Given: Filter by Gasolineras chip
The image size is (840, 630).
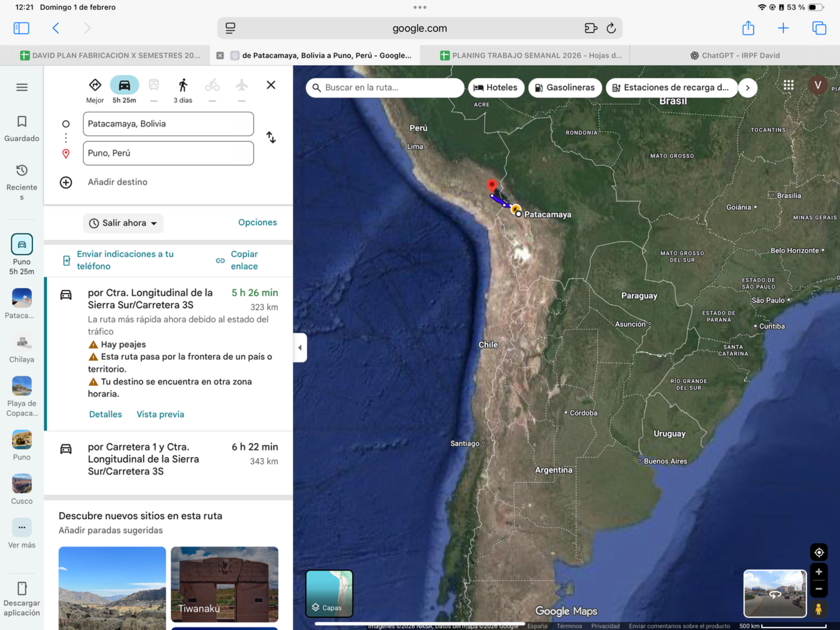Looking at the screenshot, I should click(x=565, y=88).
